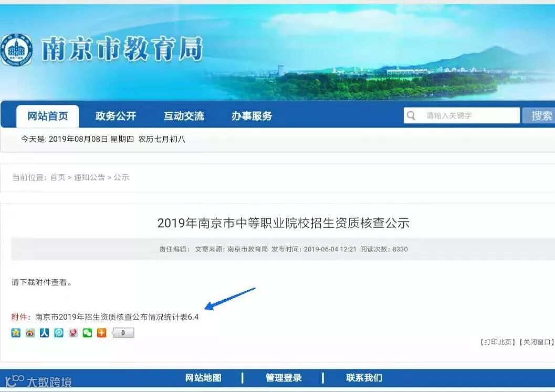Click the pink share icon
This screenshot has width=555, height=392.
click(x=73, y=333)
